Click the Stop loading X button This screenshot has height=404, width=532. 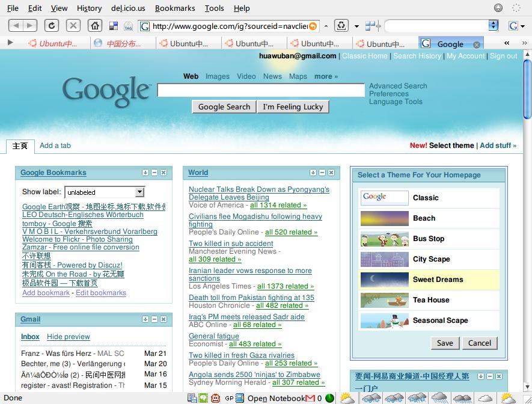point(73,26)
